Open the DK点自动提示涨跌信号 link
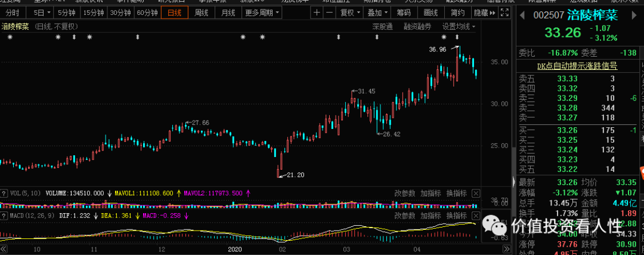644x255 pixels. 577,66
